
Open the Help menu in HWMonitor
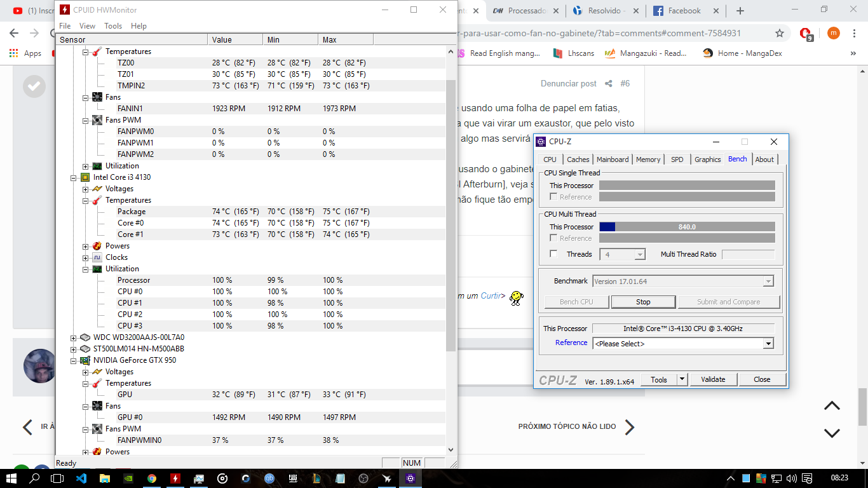click(139, 26)
